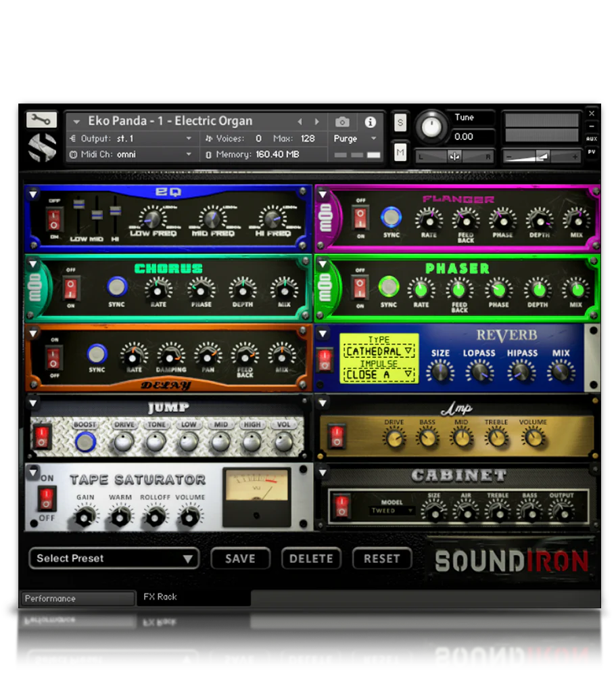This screenshot has height=678, width=616.
Task: Toggle the Amp power switch
Action: [337, 436]
